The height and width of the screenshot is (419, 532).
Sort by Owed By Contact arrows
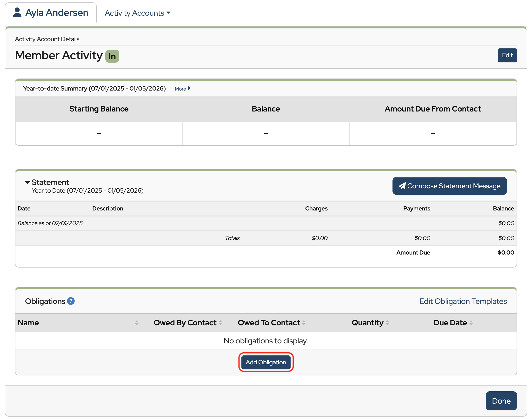coord(220,323)
